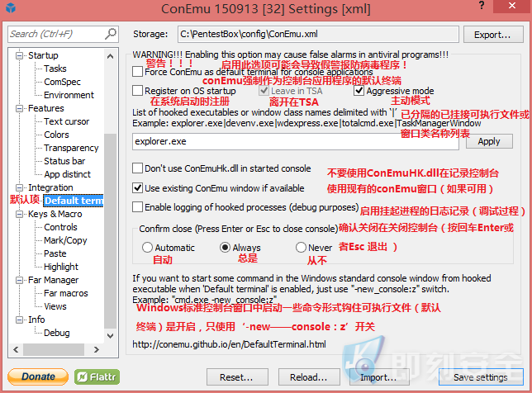532x393 pixels.
Task: Click the conemu.github.io DefaultTerminal.html link
Action: coord(229,344)
